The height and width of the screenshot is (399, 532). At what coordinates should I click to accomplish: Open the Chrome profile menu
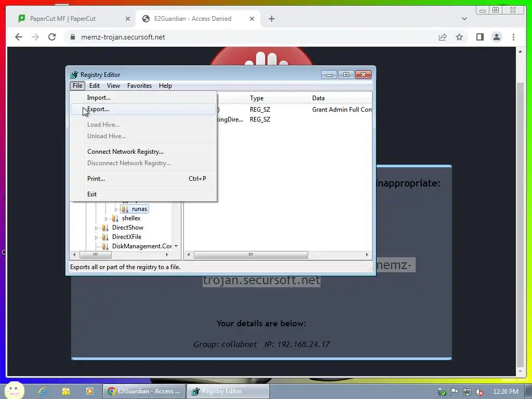[x=496, y=37]
